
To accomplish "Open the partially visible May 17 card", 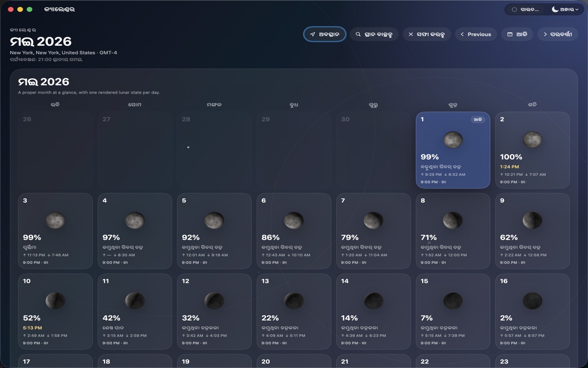I will click(x=55, y=361).
